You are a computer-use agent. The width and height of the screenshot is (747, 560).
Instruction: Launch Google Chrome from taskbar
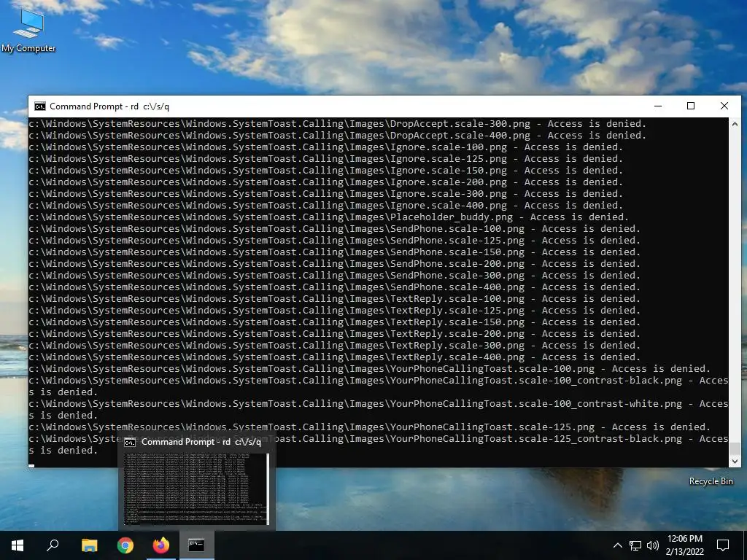coord(125,545)
